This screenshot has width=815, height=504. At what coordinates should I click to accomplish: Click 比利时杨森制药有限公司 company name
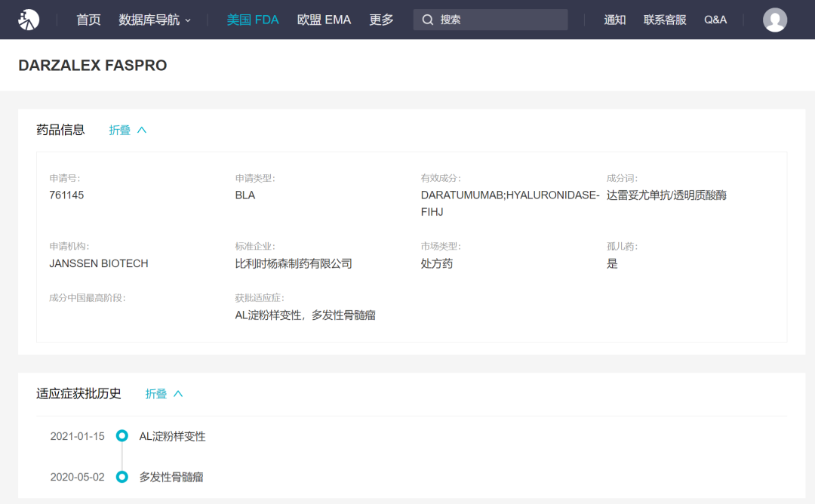pos(293,263)
